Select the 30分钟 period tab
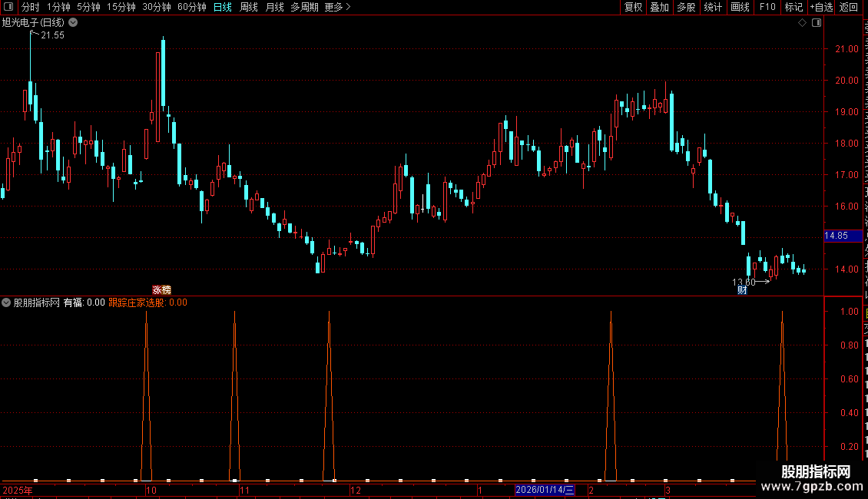Viewport: 868px width, 499px height. pos(157,7)
